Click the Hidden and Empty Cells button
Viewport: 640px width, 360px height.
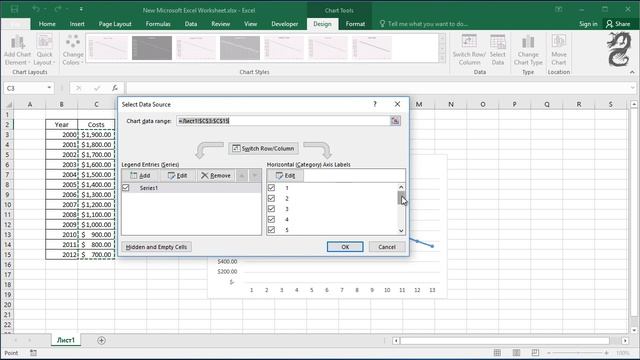coord(156,247)
